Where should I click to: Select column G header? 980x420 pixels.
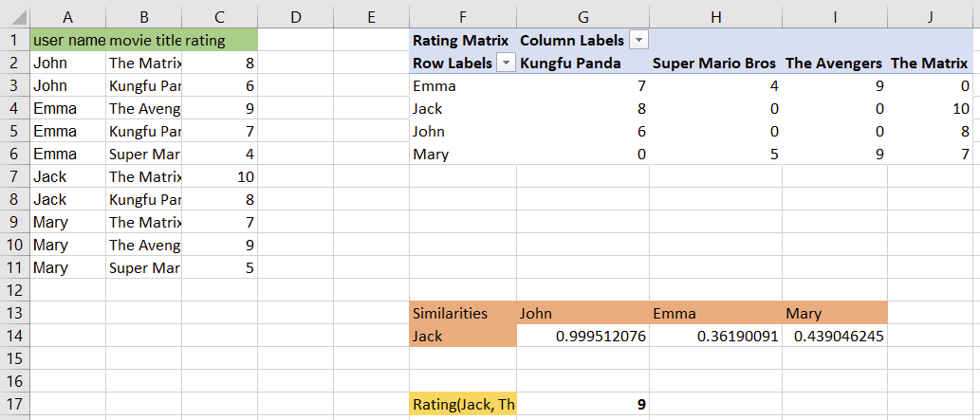[x=582, y=15]
